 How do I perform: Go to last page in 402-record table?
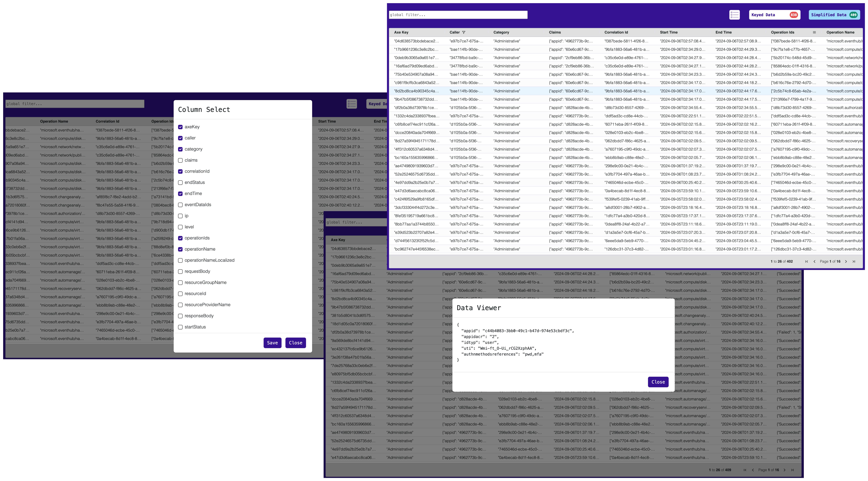click(x=854, y=261)
